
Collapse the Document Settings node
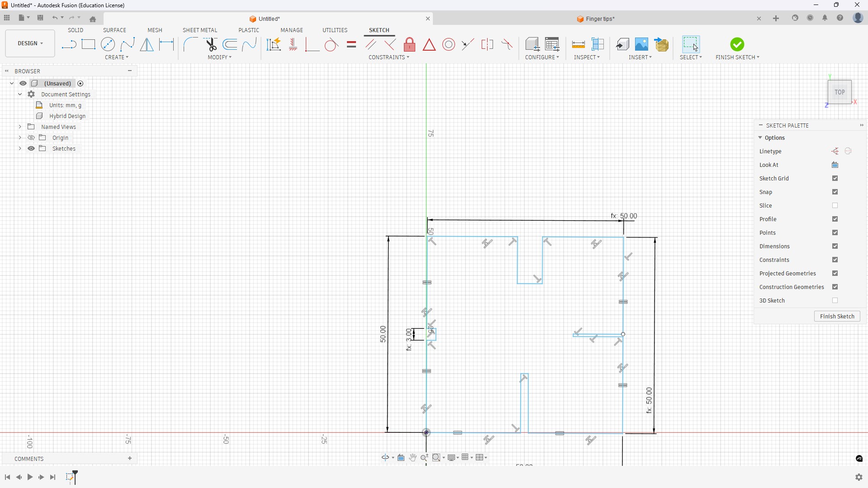pyautogui.click(x=20, y=95)
